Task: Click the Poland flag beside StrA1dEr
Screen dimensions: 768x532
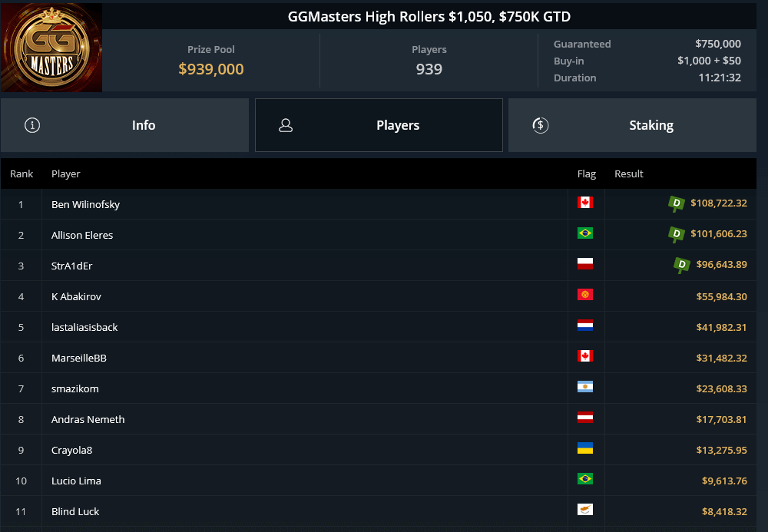Action: [587, 265]
